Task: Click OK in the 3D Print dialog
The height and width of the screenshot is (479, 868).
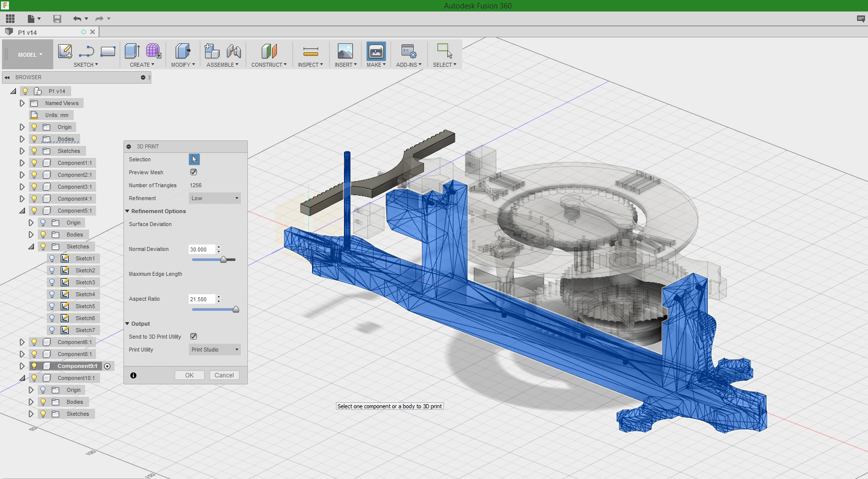Action: click(190, 375)
